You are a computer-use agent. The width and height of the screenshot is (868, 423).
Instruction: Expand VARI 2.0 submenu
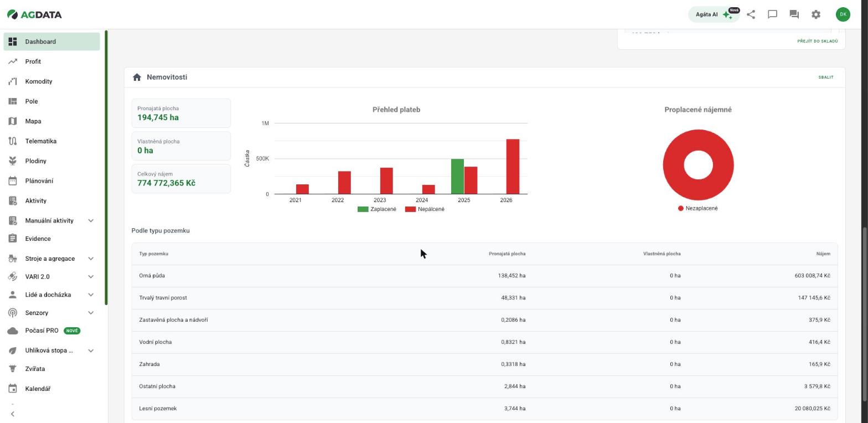click(91, 277)
